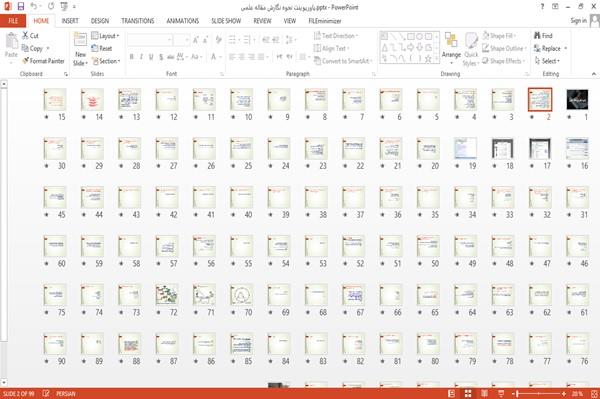Click the Clear All Formatting icon
Screen dimensions: 600x399
[218, 40]
